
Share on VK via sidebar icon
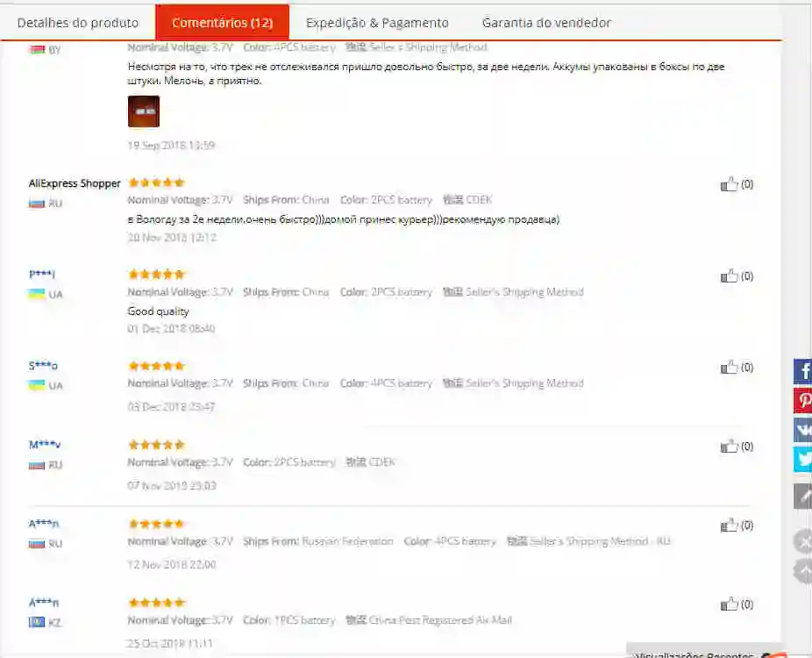point(803,430)
